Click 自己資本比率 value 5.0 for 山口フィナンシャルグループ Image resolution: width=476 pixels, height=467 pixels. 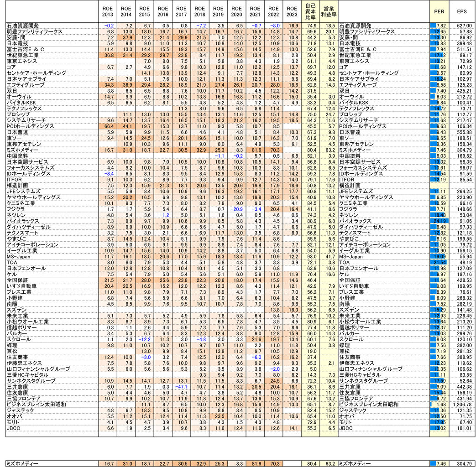[x=313, y=369]
